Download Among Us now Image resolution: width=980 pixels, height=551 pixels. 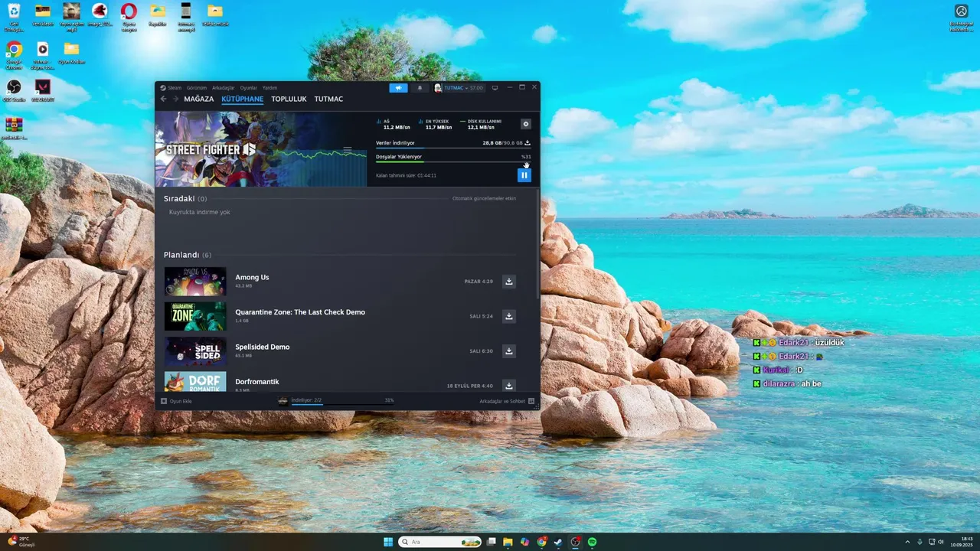point(508,282)
